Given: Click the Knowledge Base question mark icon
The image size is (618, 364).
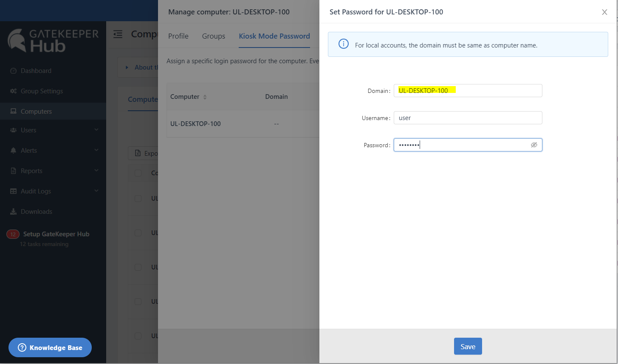Looking at the screenshot, I should [22, 348].
